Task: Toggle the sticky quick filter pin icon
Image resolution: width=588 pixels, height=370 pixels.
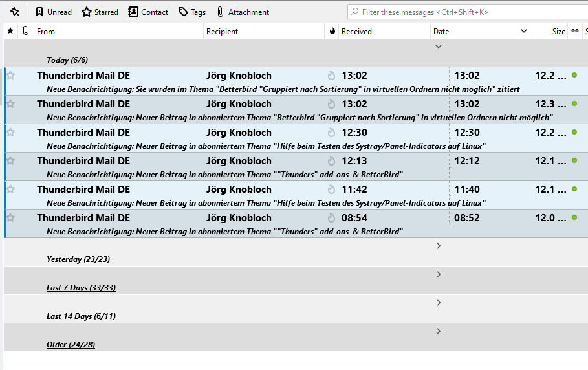Action: click(x=15, y=12)
